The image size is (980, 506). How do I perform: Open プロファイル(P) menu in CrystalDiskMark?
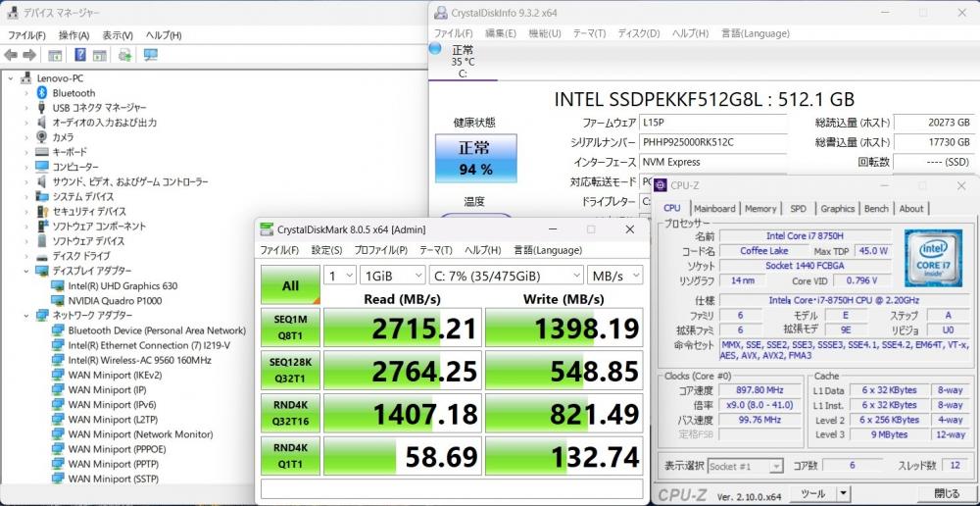point(380,250)
